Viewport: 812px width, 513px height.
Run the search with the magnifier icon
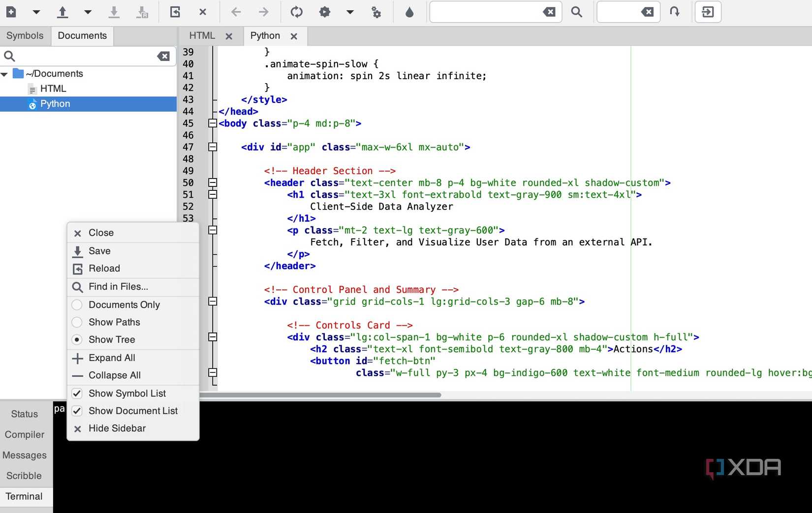pos(576,12)
